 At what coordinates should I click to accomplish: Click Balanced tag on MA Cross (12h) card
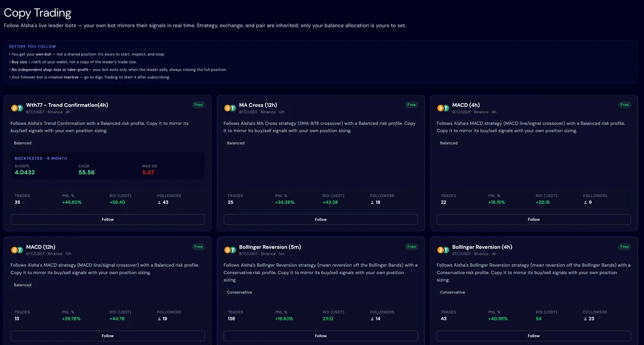click(x=236, y=143)
